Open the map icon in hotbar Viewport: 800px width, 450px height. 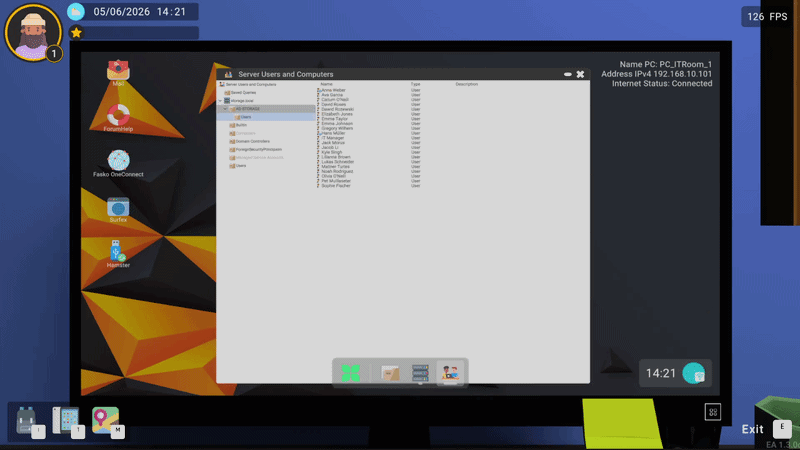[x=105, y=420]
